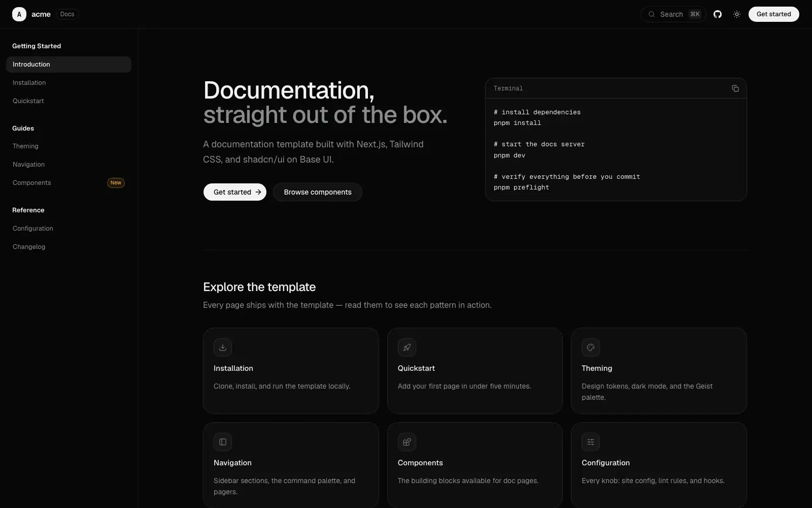This screenshot has height=508, width=812.
Task: Click the rocket icon on Quickstart card
Action: tap(407, 347)
